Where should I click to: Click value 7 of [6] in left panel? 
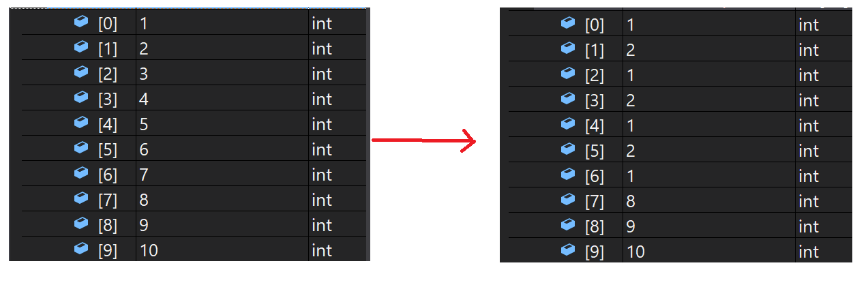[x=144, y=175]
